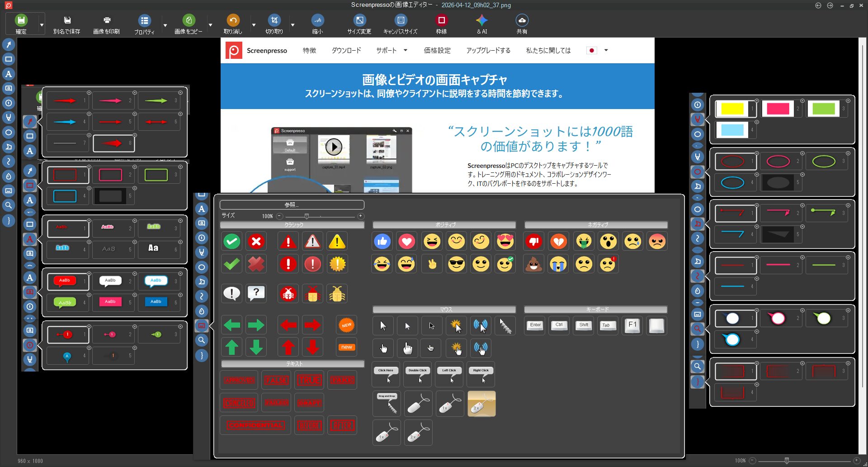The height and width of the screenshot is (467, 868).
Task: Expand the dropdown arrow beside 確定
Action: tap(42, 25)
